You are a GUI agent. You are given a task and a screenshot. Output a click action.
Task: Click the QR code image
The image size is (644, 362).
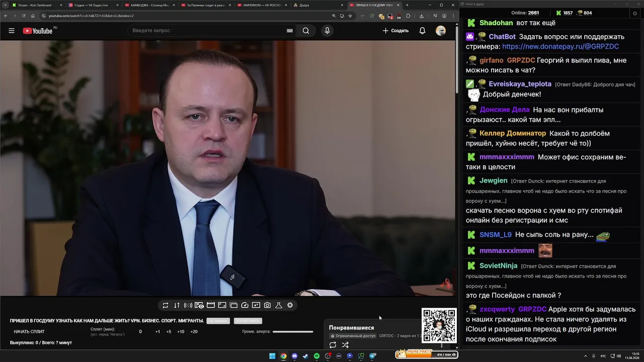tap(439, 326)
